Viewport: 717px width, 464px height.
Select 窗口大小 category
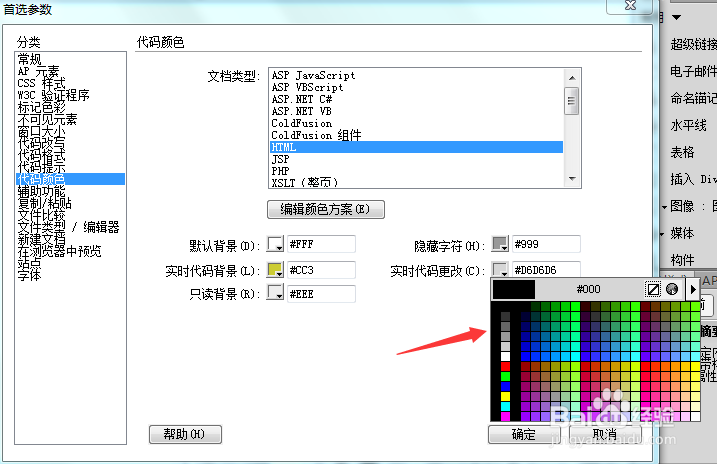pos(70,131)
